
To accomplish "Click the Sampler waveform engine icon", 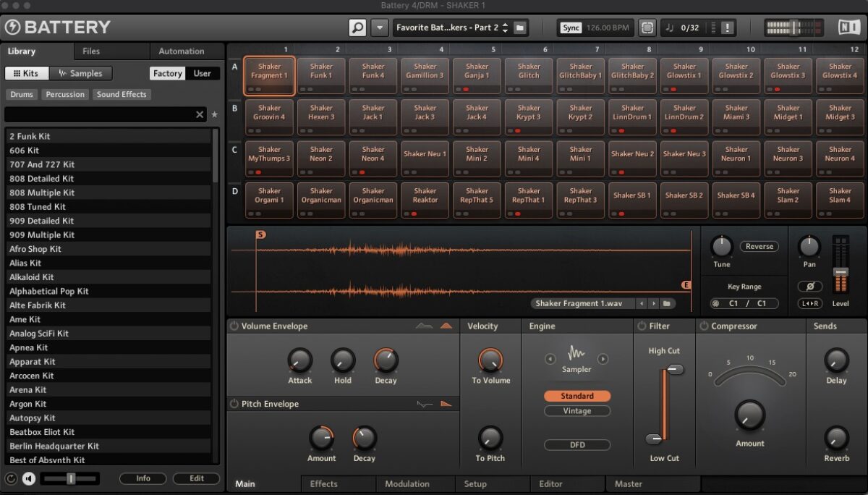I will point(576,353).
